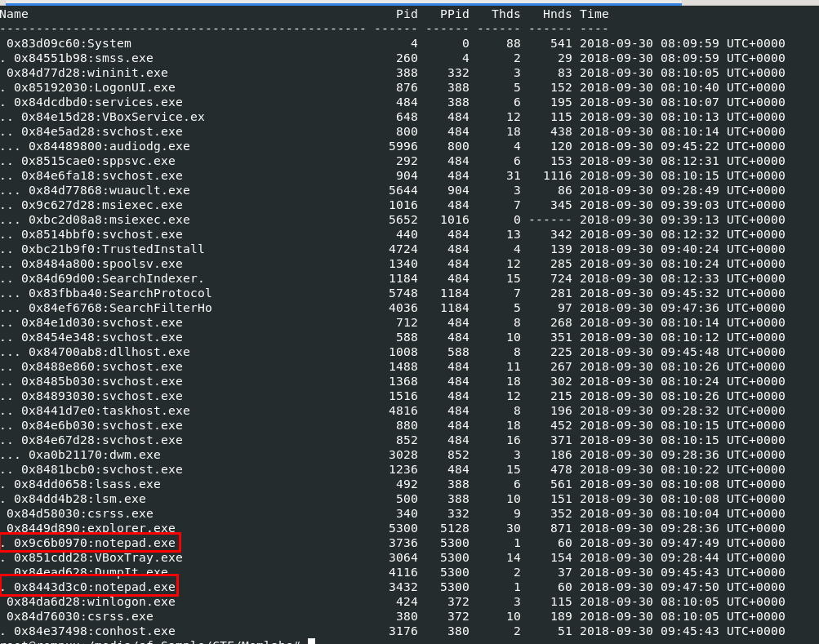Click the Hnds column header
Image resolution: width=819 pixels, height=644 pixels.
coord(558,14)
